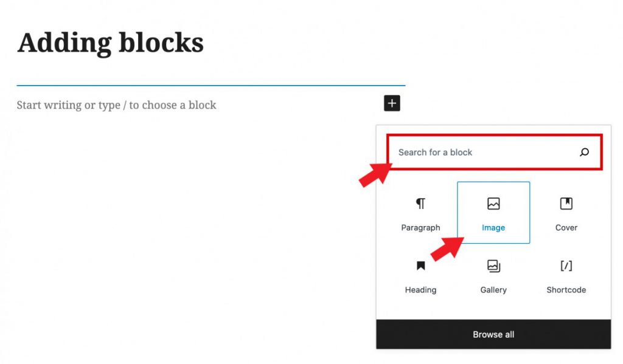Click the blue 'Image' text label
This screenshot has width=623, height=364.
pyautogui.click(x=493, y=227)
